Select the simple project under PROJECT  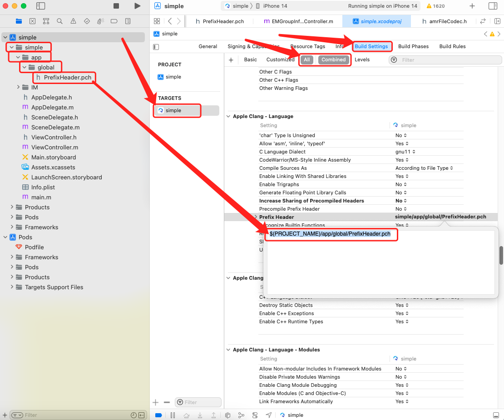[x=173, y=77]
